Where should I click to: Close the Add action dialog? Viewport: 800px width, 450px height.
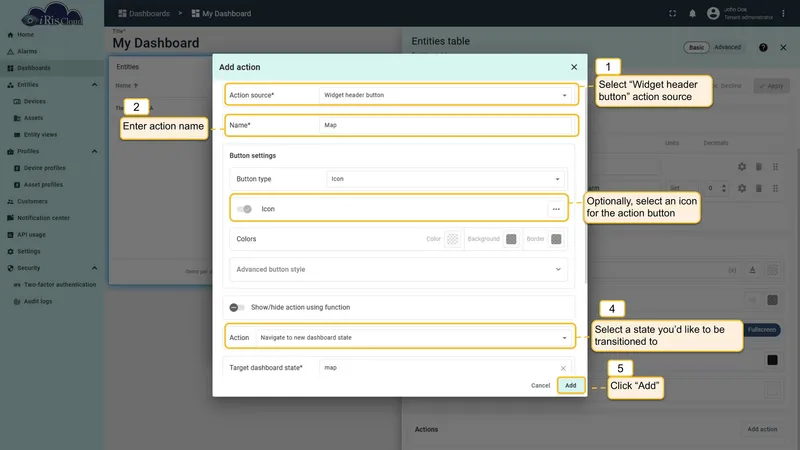pyautogui.click(x=574, y=67)
